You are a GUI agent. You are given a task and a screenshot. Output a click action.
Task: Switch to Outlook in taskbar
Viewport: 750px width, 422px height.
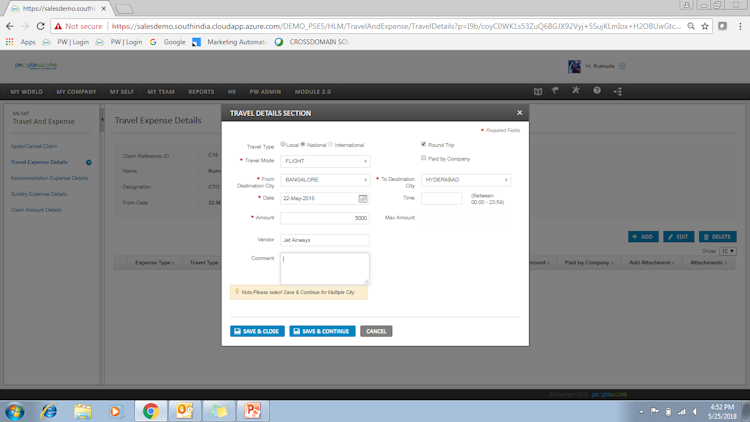[185, 411]
